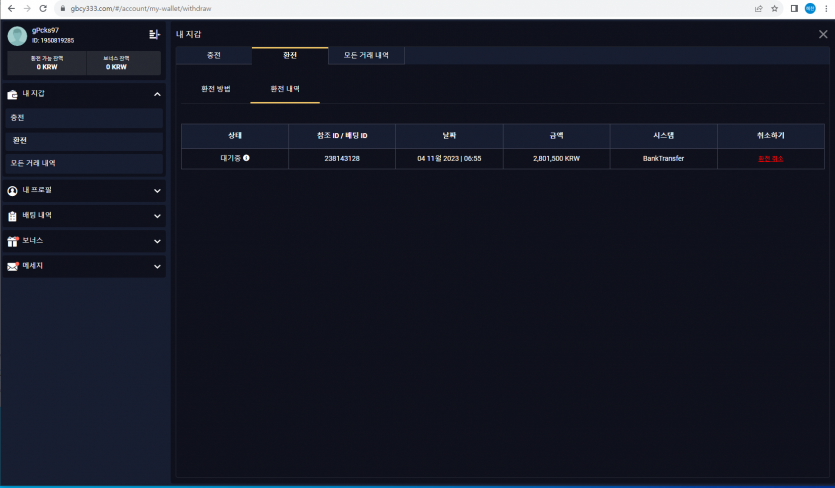Open the browser side panel icon
The width and height of the screenshot is (835, 488).
[x=793, y=9]
